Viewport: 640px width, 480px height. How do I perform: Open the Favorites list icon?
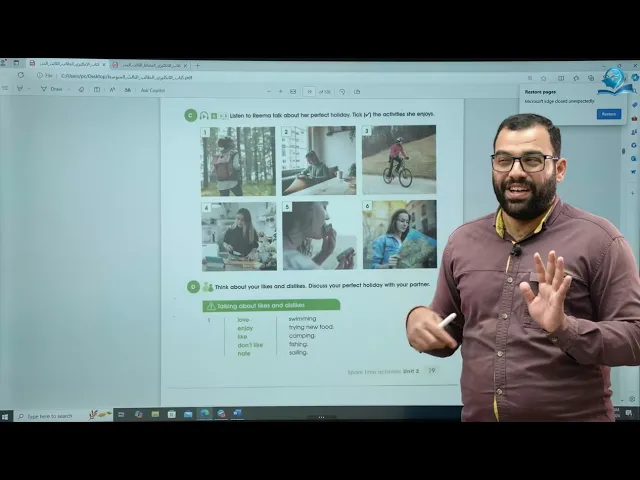coord(576,78)
